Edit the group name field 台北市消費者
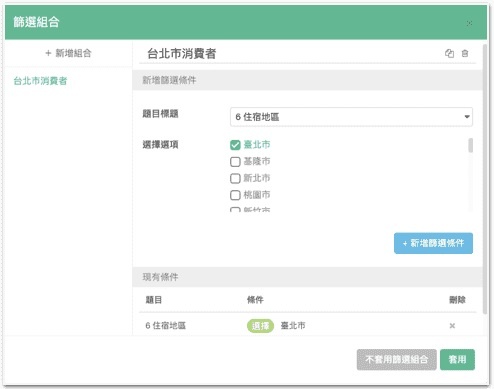This screenshot has width=494, height=389. [x=293, y=54]
